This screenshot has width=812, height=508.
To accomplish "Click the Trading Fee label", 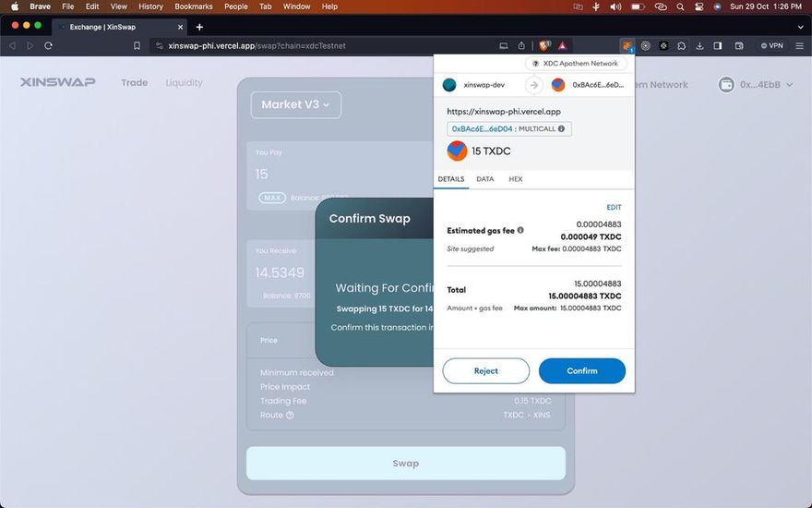I will coord(283,401).
